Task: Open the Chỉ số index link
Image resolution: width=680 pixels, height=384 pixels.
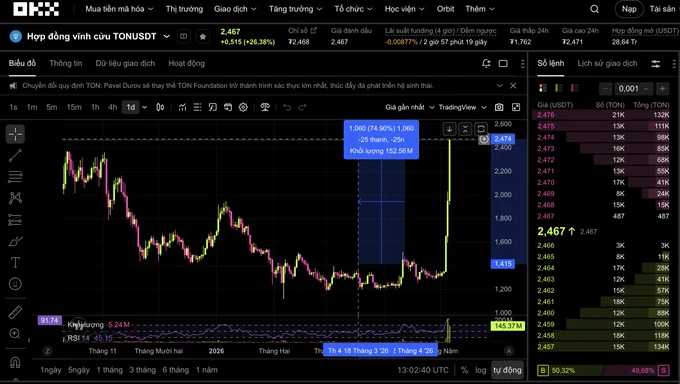Action: [x=302, y=30]
